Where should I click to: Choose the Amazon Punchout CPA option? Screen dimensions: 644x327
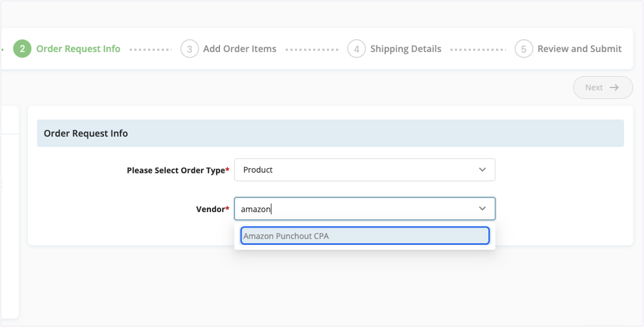[x=365, y=236]
